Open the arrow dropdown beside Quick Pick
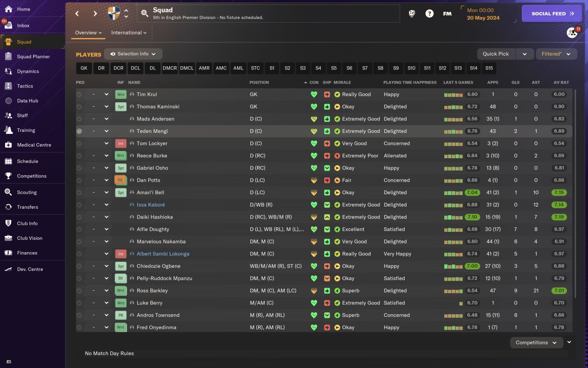This screenshot has width=588, height=368. tap(525, 54)
